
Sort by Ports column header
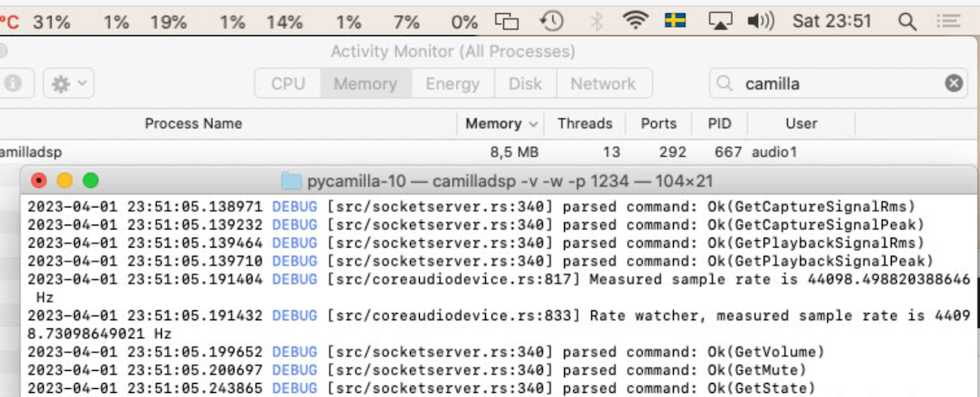658,123
